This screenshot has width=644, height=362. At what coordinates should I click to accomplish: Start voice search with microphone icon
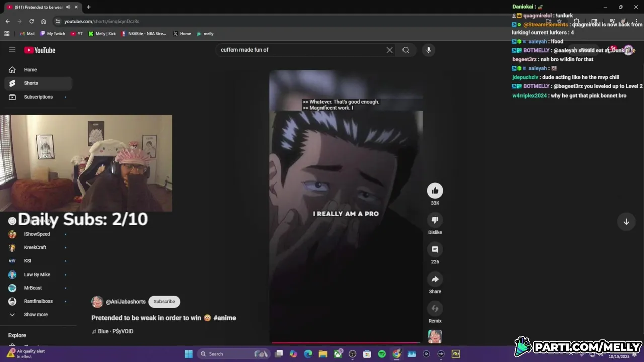(x=429, y=50)
